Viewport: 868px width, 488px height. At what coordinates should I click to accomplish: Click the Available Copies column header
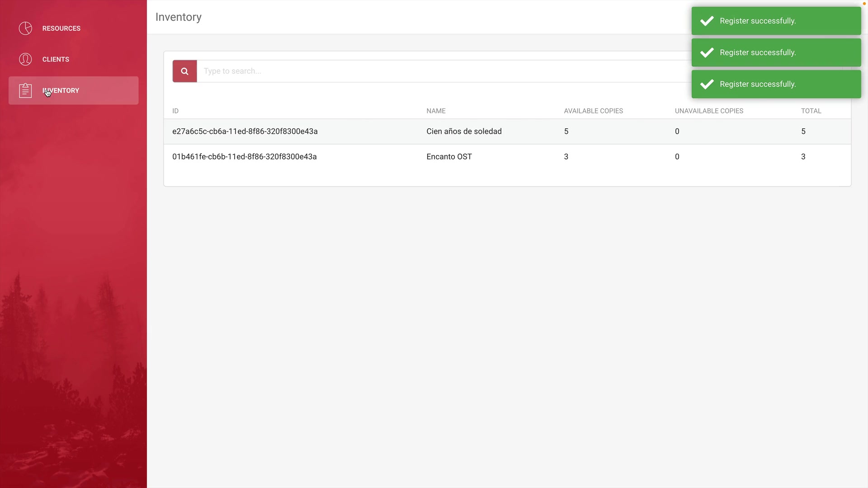(x=593, y=111)
